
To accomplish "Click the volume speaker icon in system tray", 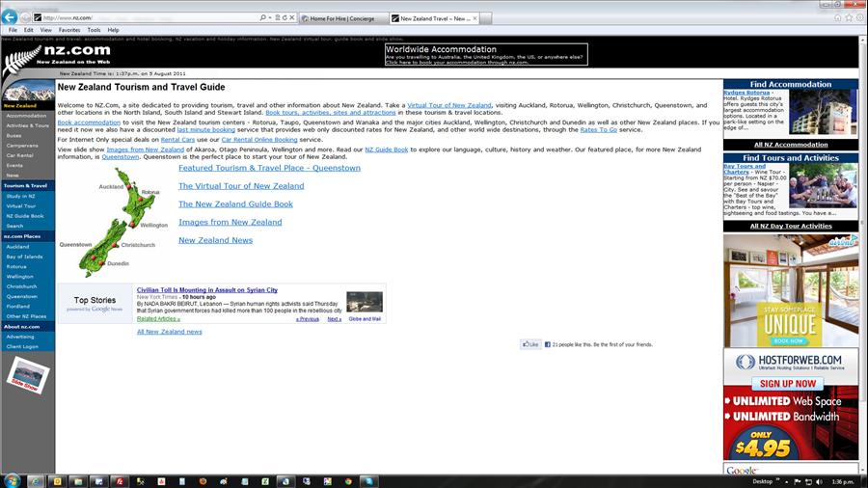I will [819, 482].
